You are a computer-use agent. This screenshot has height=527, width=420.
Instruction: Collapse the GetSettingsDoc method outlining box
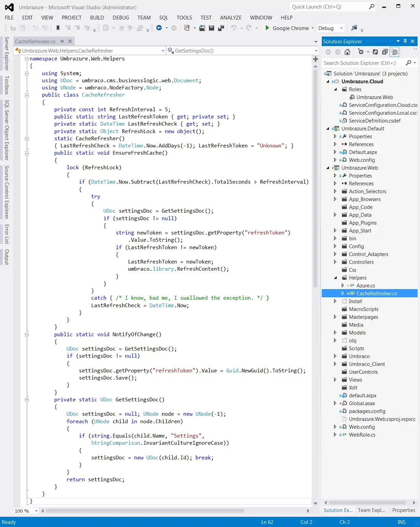point(27,400)
